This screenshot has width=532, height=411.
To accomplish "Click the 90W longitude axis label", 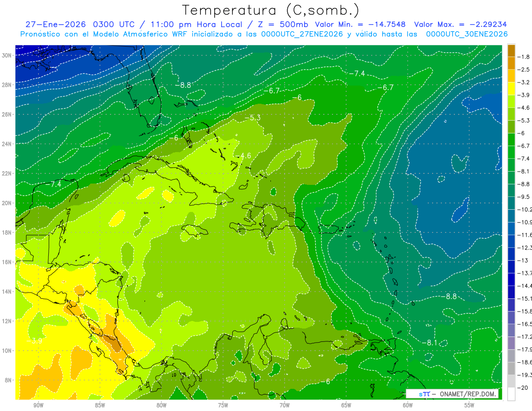I will (x=38, y=405).
